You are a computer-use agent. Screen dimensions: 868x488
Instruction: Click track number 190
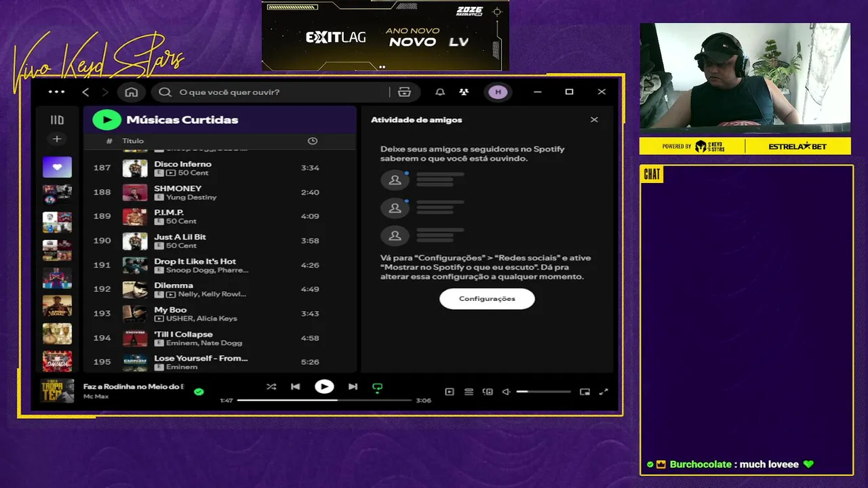point(102,241)
